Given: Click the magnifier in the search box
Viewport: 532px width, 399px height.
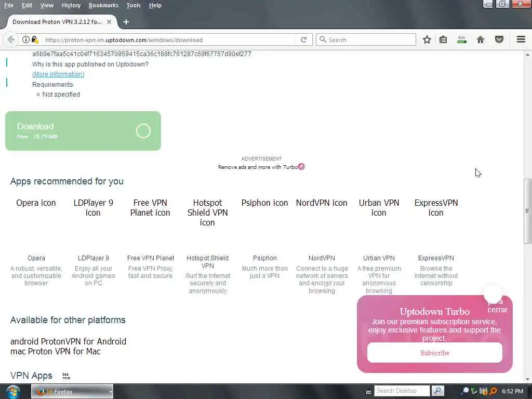Looking at the screenshot, I should tap(323, 39).
